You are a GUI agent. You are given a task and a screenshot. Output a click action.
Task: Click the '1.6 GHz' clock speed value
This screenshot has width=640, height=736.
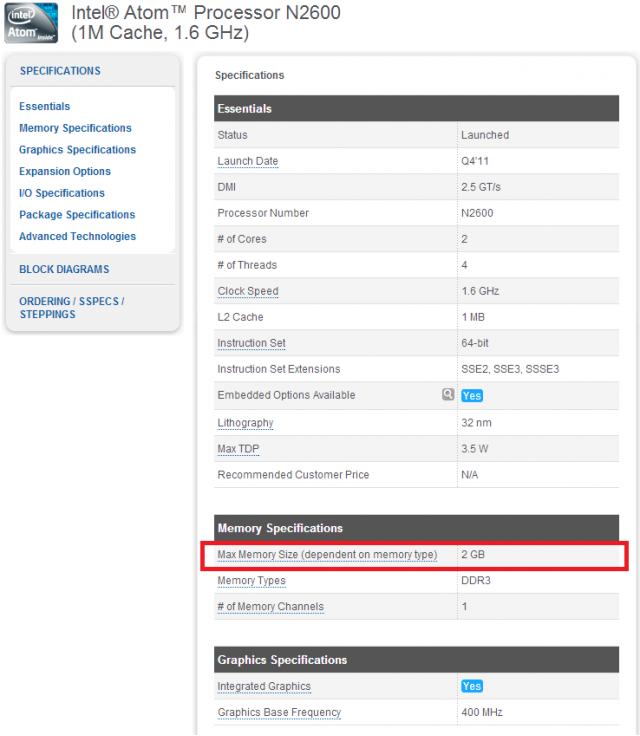[480, 291]
